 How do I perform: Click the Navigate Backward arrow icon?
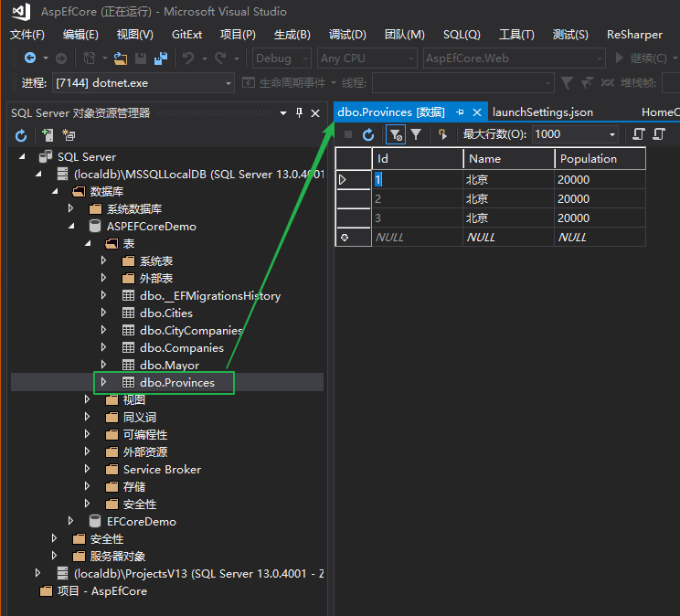(30, 58)
